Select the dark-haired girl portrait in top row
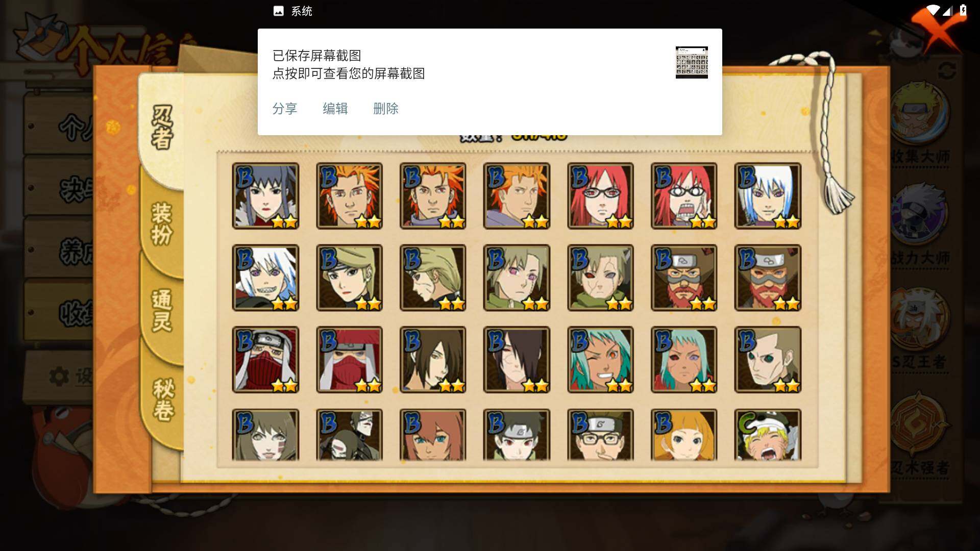The height and width of the screenshot is (551, 980). [x=265, y=196]
